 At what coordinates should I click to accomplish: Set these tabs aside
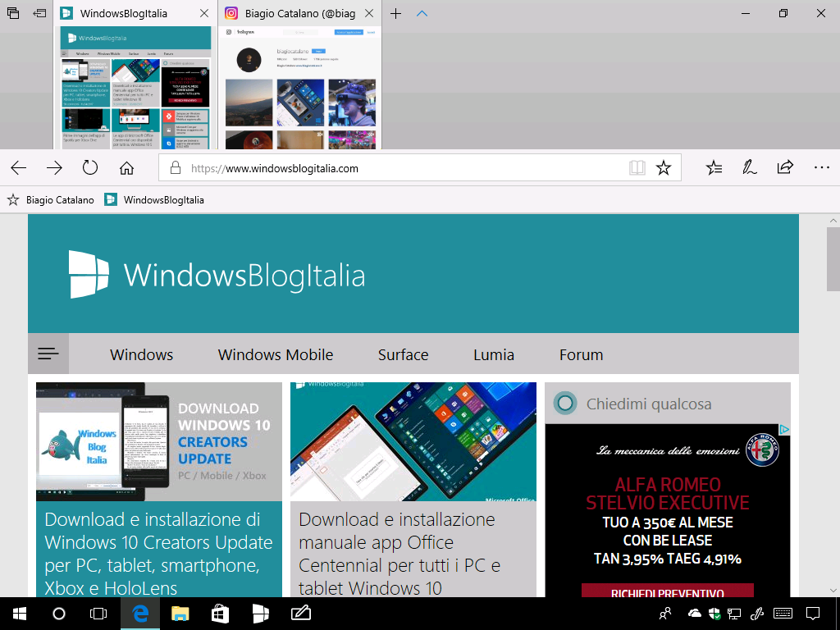pos(39,13)
